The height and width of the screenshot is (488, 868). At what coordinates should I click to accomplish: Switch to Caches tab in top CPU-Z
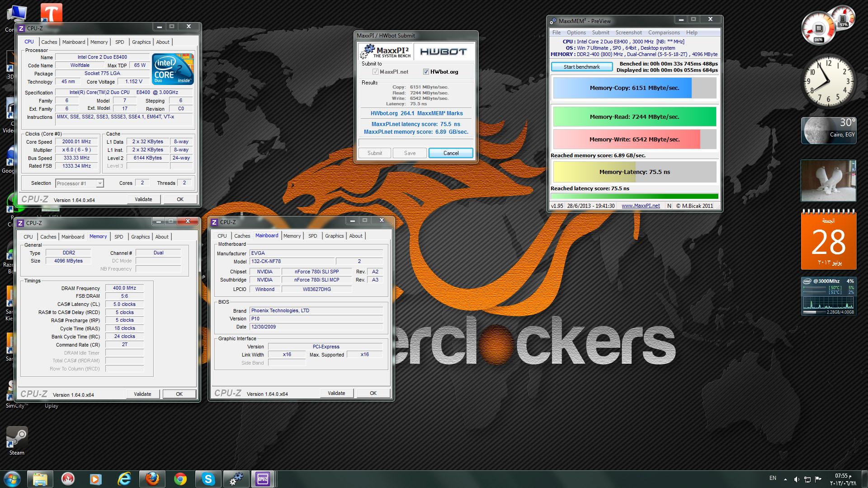(49, 42)
